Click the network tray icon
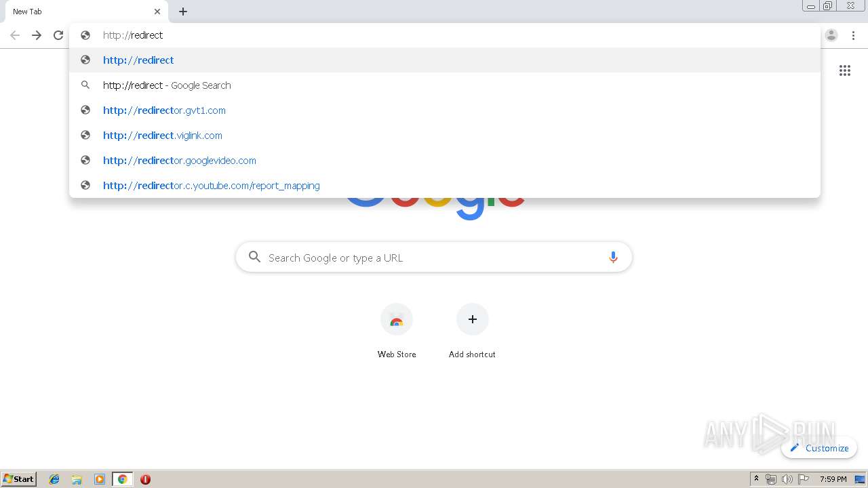 pyautogui.click(x=771, y=479)
